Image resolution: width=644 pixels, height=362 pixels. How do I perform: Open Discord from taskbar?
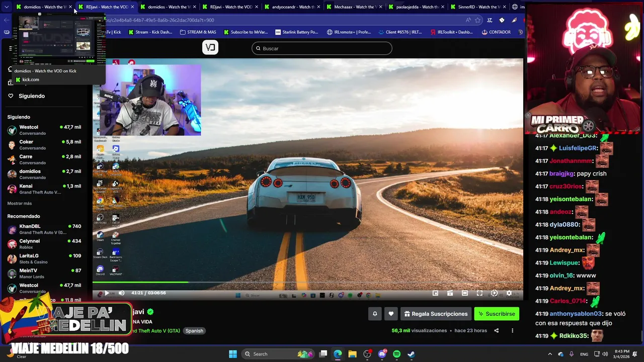(x=382, y=354)
